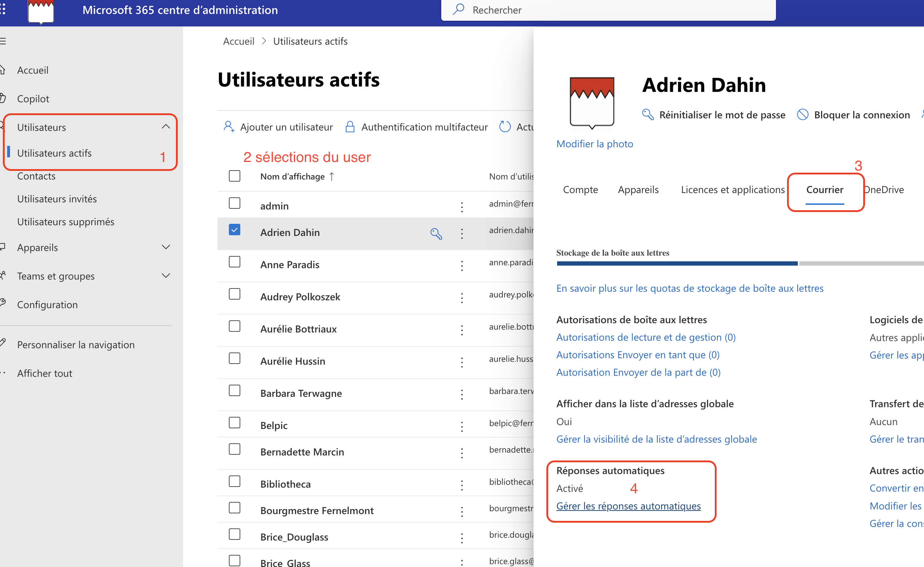
Task: Switch to the Compte tab
Action: coord(580,190)
